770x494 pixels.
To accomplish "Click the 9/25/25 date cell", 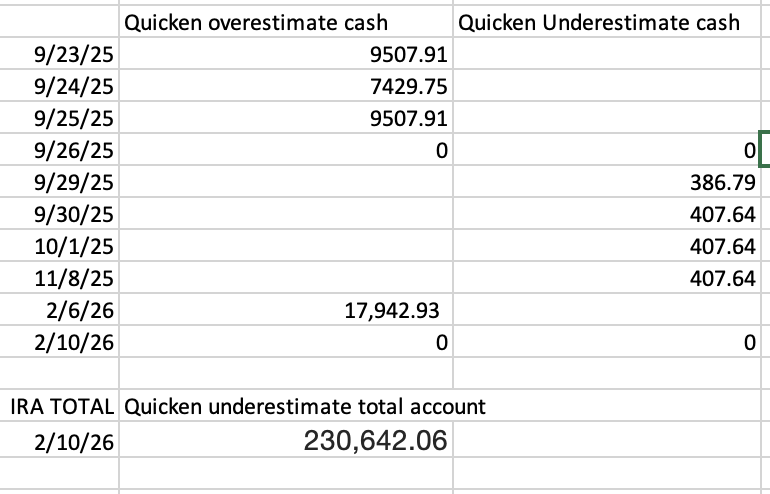I will point(59,117).
